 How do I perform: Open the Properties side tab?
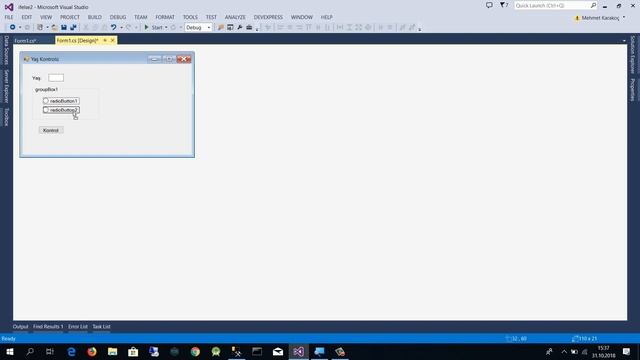(633, 90)
